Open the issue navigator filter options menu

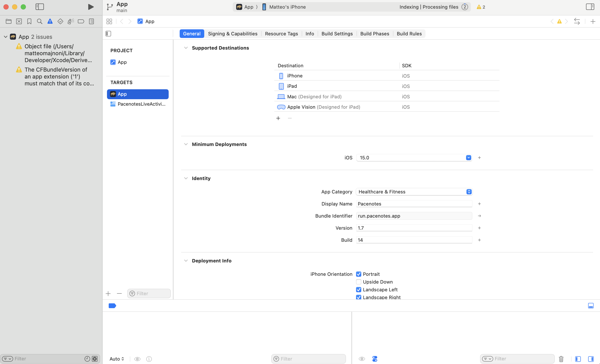coord(8,359)
